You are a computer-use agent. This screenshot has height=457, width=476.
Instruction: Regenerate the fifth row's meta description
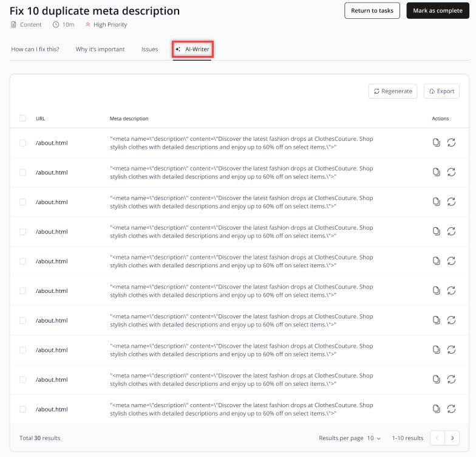(452, 261)
